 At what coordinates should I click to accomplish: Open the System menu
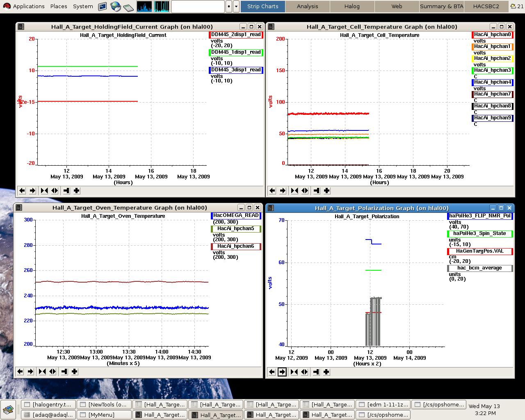83,6
